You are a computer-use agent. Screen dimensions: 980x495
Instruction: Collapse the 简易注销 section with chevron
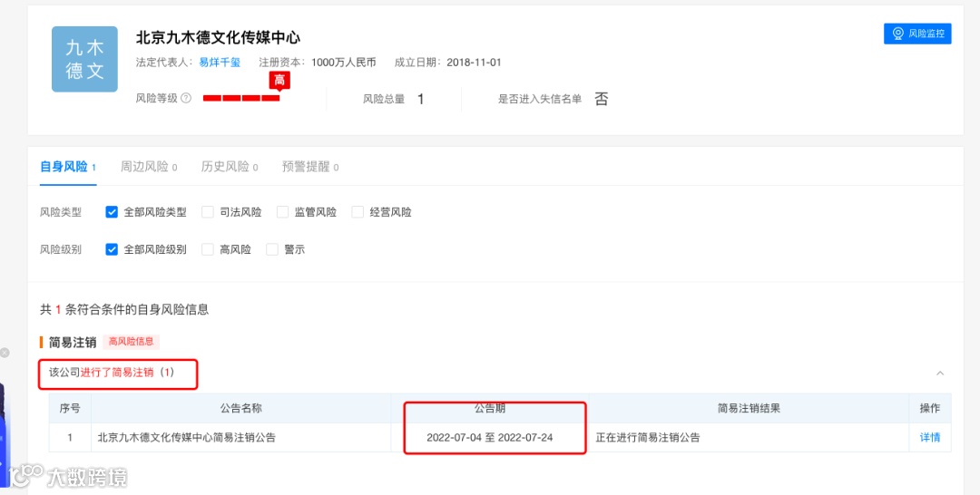click(940, 374)
